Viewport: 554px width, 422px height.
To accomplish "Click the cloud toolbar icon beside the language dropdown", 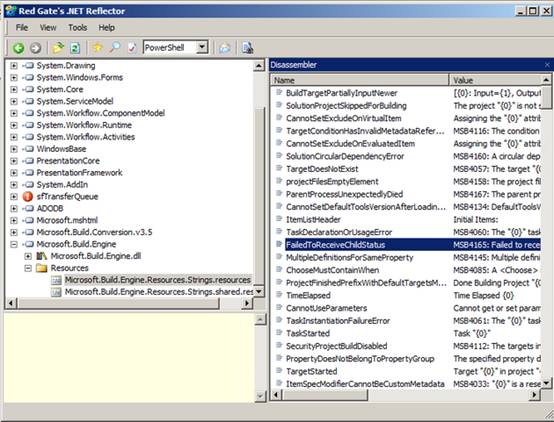I will (x=224, y=48).
